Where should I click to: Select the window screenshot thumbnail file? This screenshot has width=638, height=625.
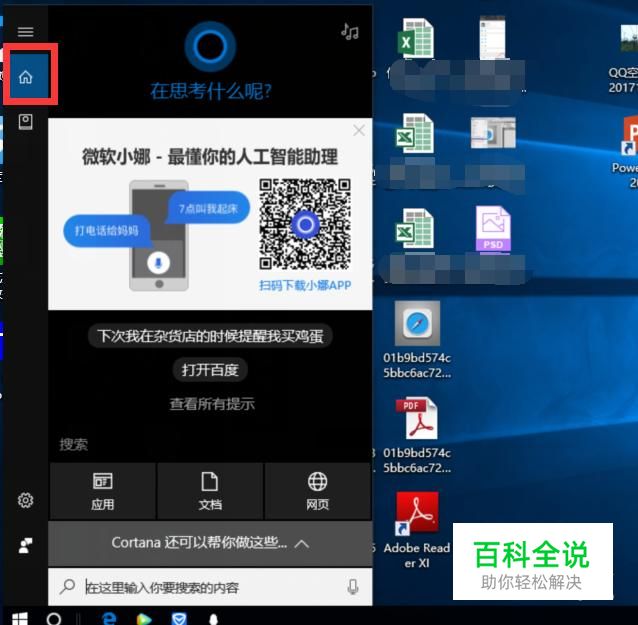[x=493, y=133]
